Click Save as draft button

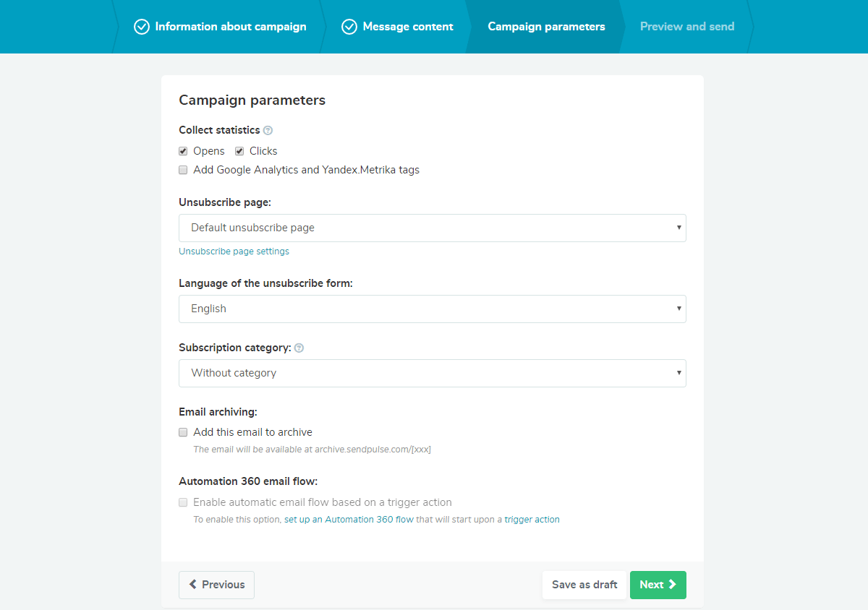coord(584,585)
